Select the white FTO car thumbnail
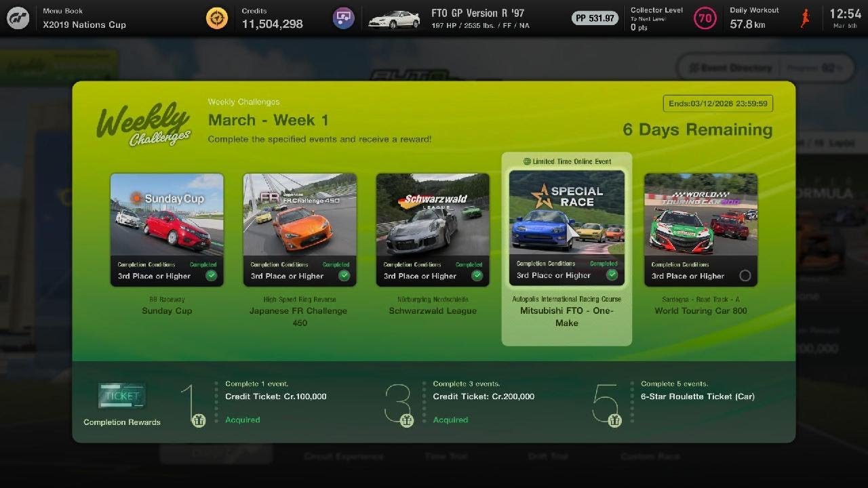 [394, 19]
